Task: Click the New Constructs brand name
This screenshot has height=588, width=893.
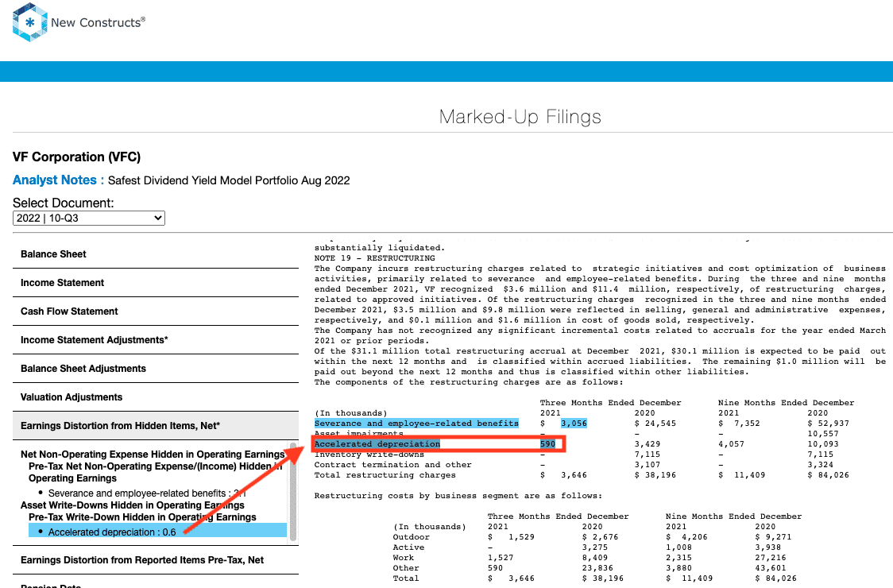Action: [98, 23]
